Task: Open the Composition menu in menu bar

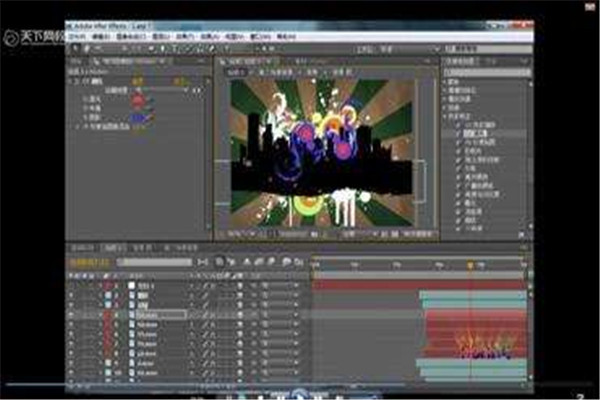Action: click(131, 37)
